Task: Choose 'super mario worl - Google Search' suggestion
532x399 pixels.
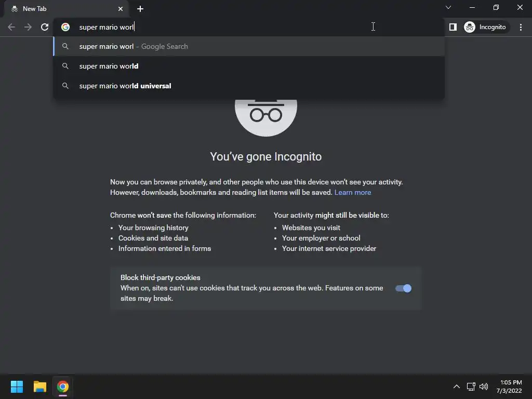Action: click(x=249, y=46)
